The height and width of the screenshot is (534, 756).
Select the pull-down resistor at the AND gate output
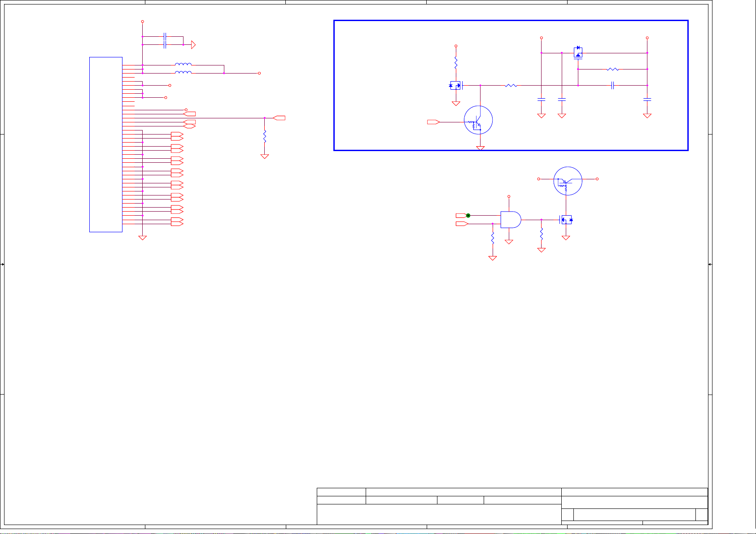click(x=542, y=234)
